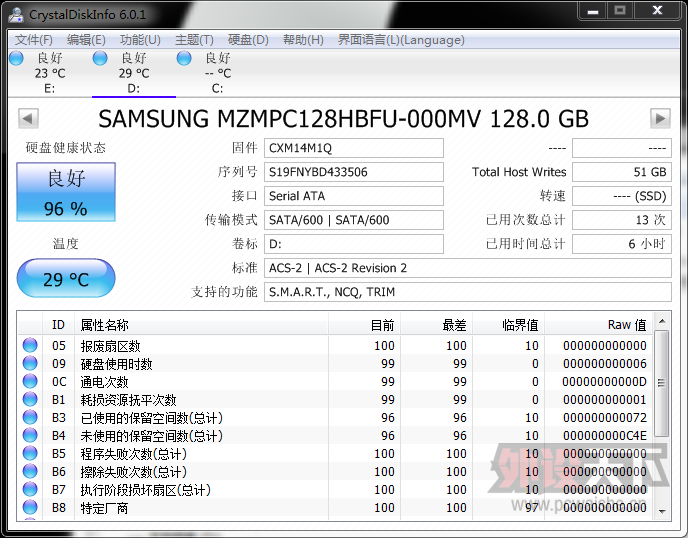Image resolution: width=688 pixels, height=538 pixels.
Task: Switch to the C: drive tab
Action: [218, 73]
